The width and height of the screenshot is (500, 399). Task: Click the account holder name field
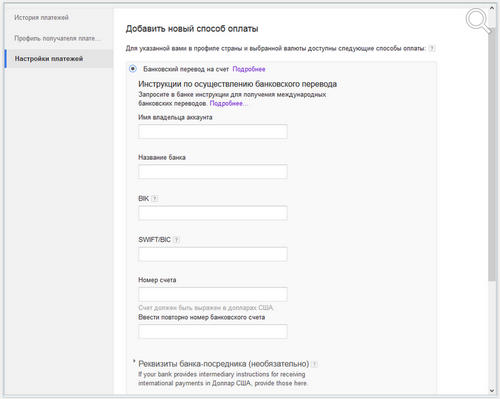pyautogui.click(x=213, y=132)
